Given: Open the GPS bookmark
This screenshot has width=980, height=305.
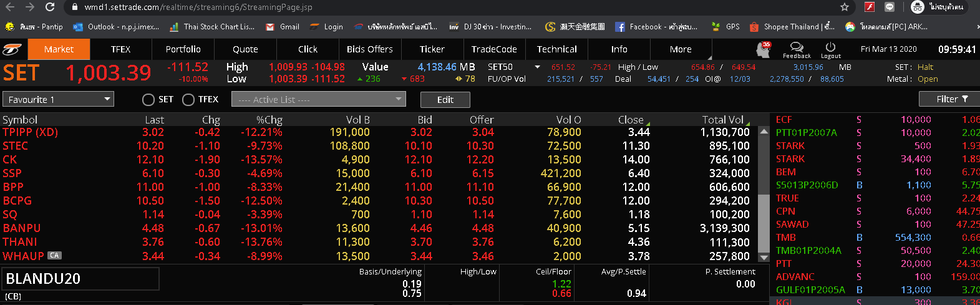Looking at the screenshot, I should pos(726,27).
